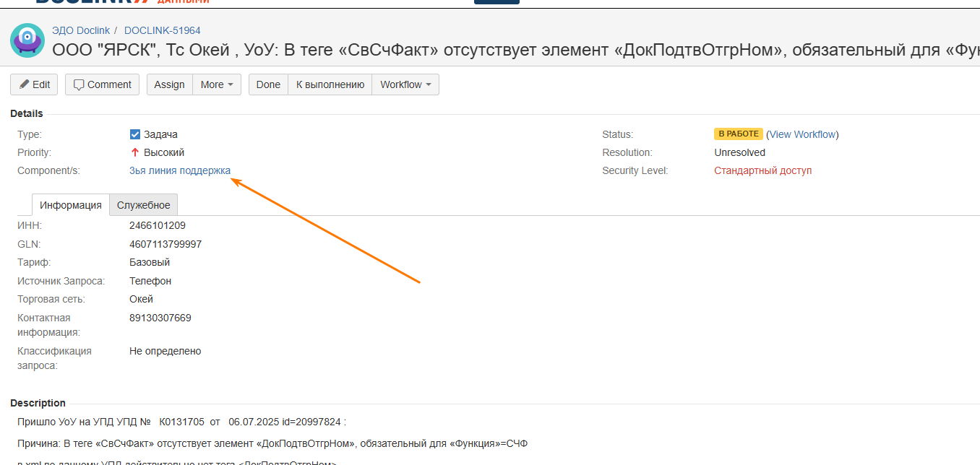Click the Стандартный доступ security level
This screenshot has height=465, width=980.
[x=763, y=170]
